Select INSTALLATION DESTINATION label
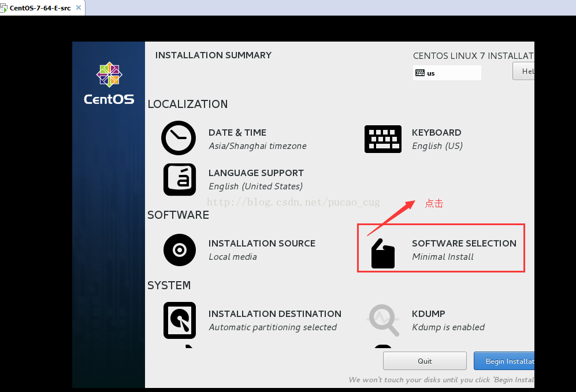 click(275, 314)
